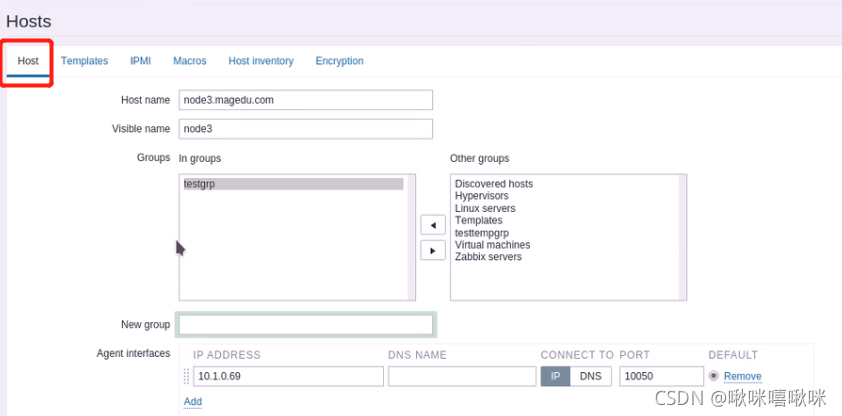
Task: Select the Default interface radio button
Action: (714, 376)
